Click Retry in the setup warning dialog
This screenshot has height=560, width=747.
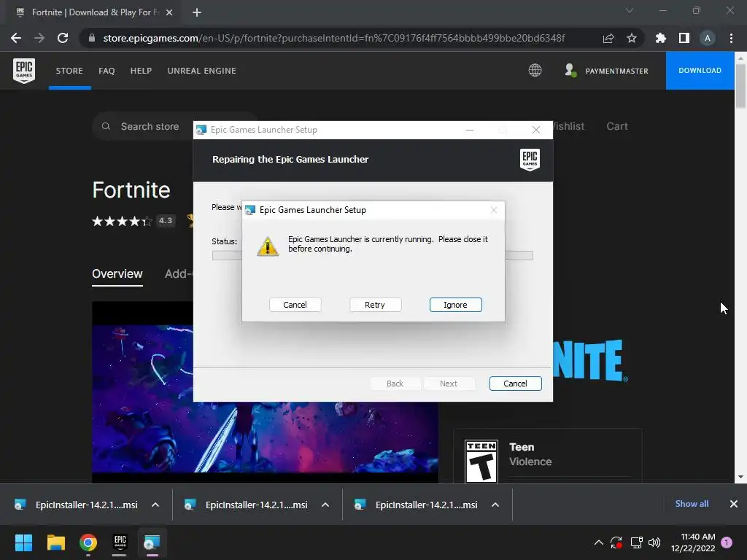tap(375, 305)
